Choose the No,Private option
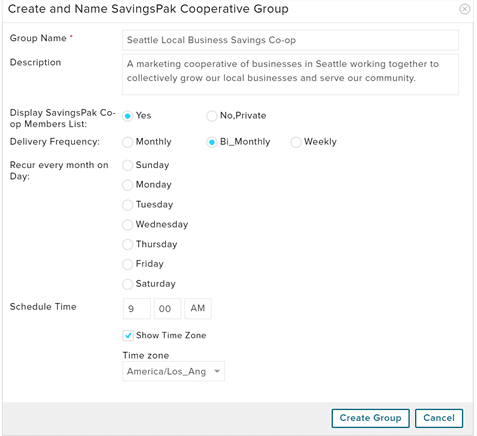 (x=211, y=116)
